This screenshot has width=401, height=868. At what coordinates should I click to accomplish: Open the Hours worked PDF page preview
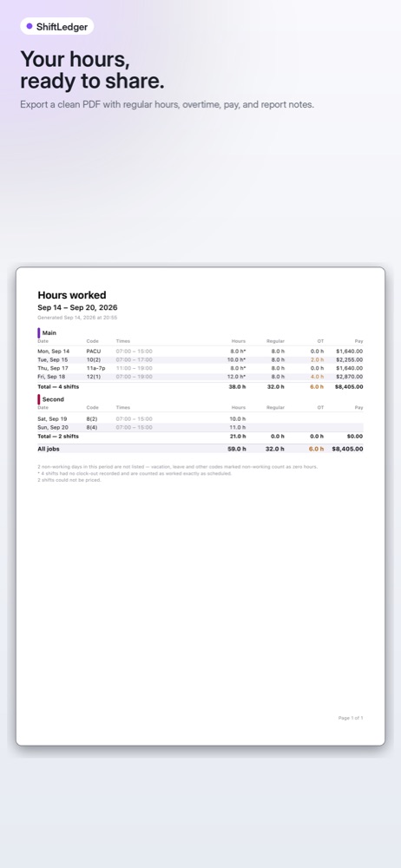(200, 506)
